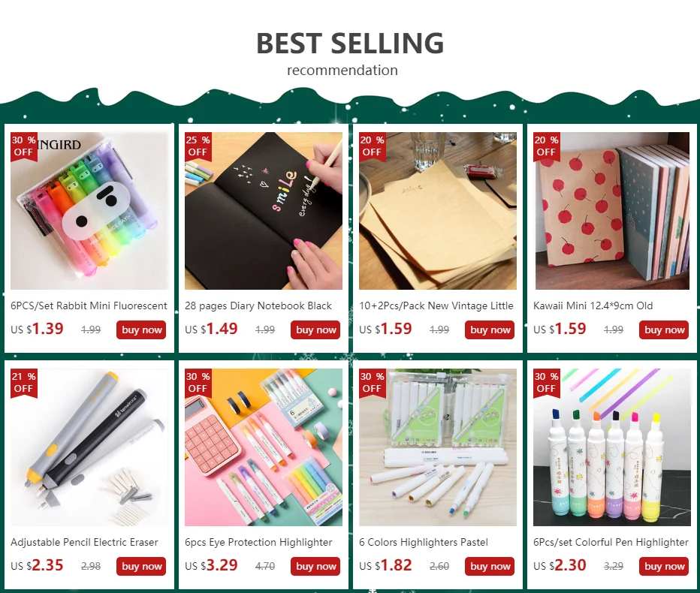700x593 pixels.
Task: Click buy now for New Vintage Little pack
Action: coord(490,330)
